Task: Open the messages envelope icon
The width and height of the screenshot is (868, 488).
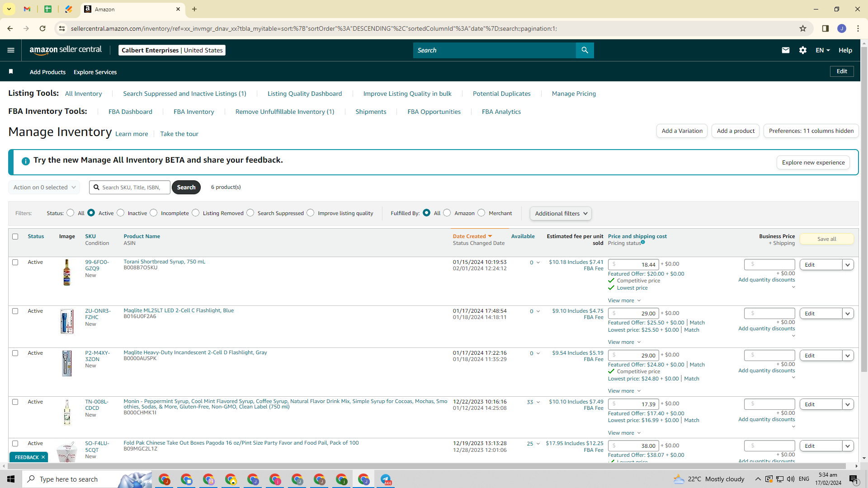Action: (x=786, y=50)
